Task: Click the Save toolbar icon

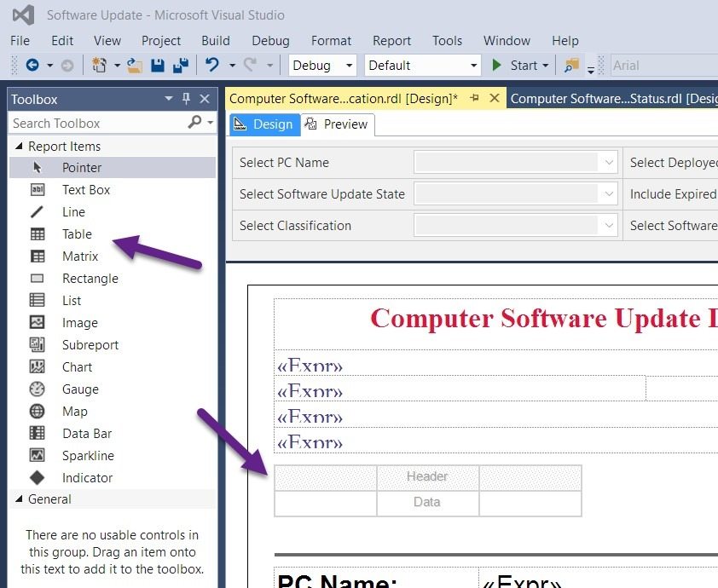Action: pos(158,66)
